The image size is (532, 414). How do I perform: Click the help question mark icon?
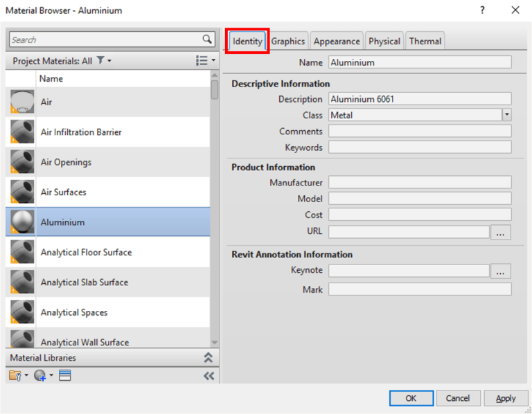pos(482,10)
